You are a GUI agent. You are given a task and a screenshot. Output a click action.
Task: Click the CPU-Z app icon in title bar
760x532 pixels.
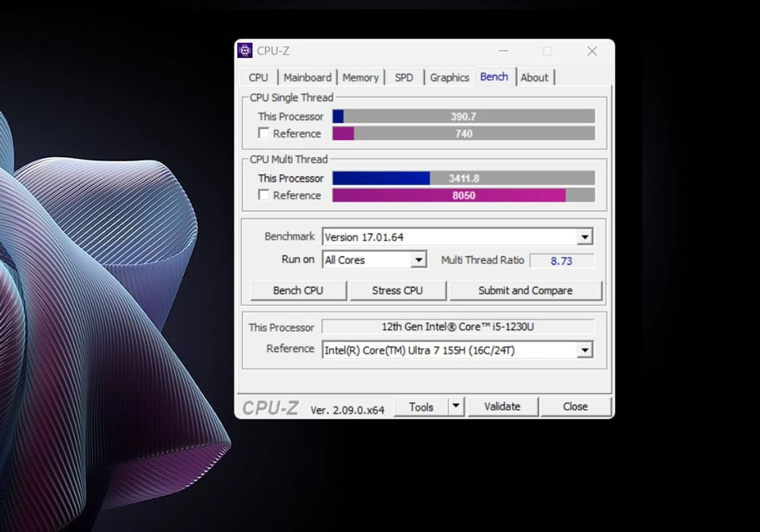245,51
